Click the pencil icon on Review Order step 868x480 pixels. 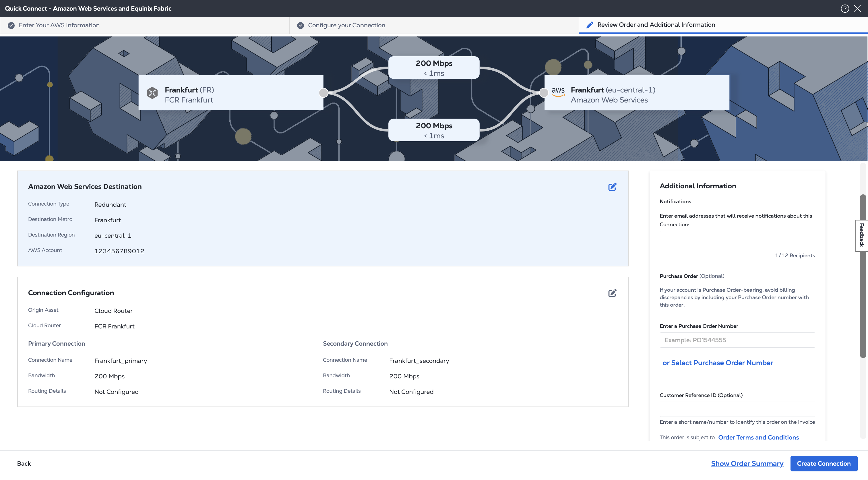tap(590, 25)
